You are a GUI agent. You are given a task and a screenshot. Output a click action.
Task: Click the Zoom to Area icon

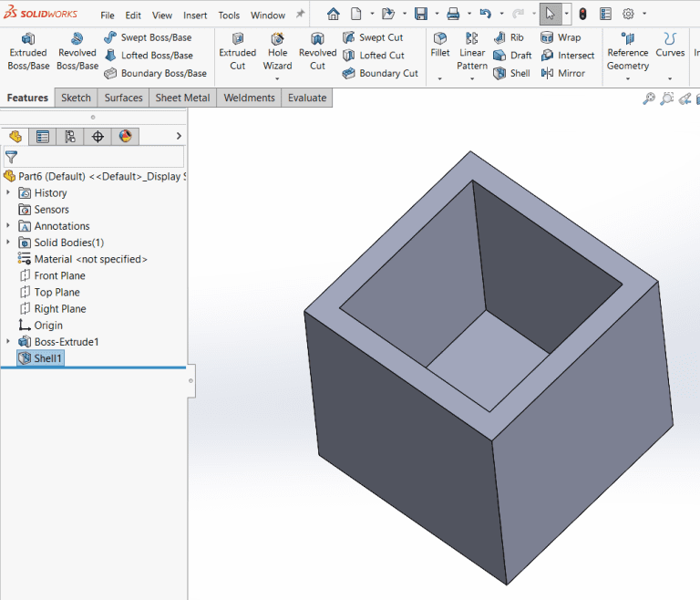(x=667, y=98)
